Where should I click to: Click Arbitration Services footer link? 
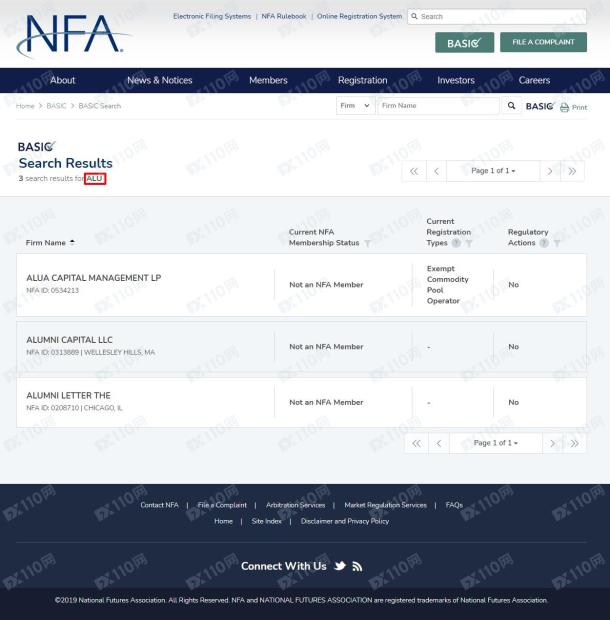coord(295,505)
